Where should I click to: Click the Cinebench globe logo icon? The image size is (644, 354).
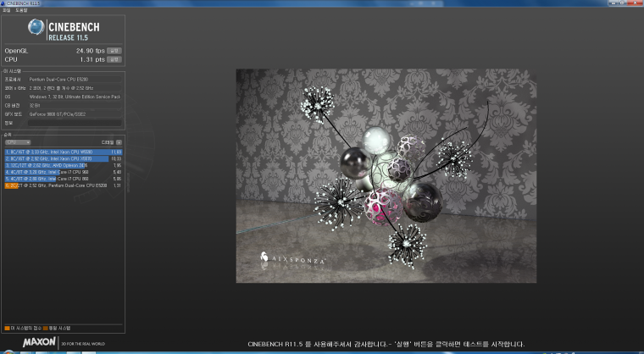coord(36,27)
